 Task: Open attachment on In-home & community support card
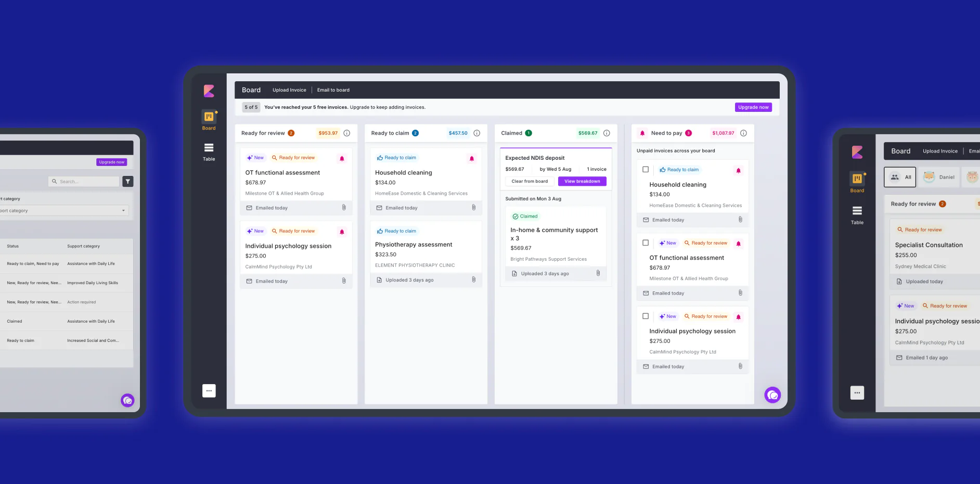click(x=598, y=273)
